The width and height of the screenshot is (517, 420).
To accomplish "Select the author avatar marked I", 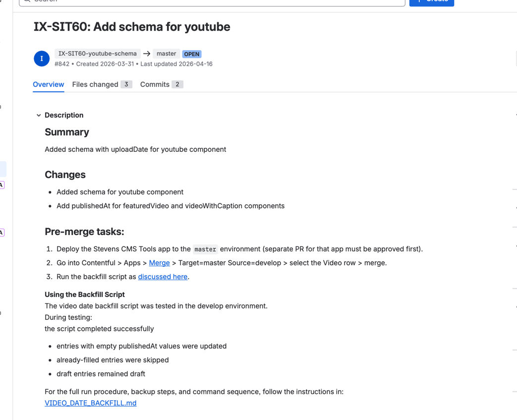I will (42, 58).
